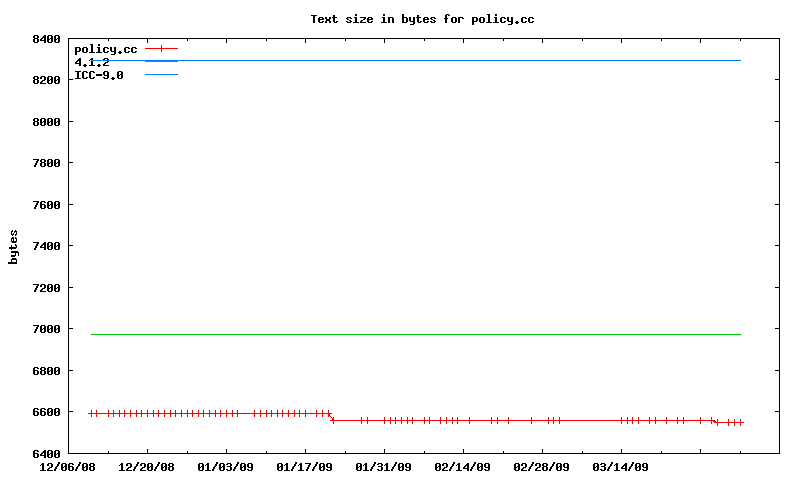Click the red policy.cc legend line sample
Viewport: 800px width, 480px height.
[x=161, y=49]
